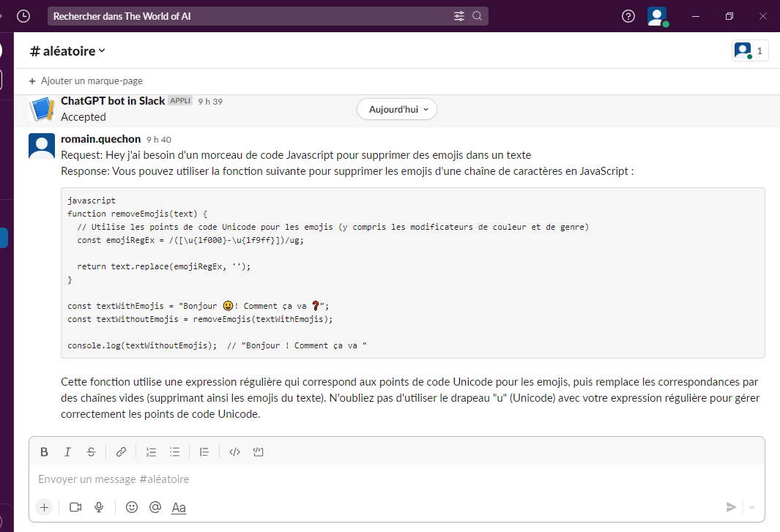Record an audio clip with the microphone
Screen dimensions: 780x532
[x=99, y=507]
